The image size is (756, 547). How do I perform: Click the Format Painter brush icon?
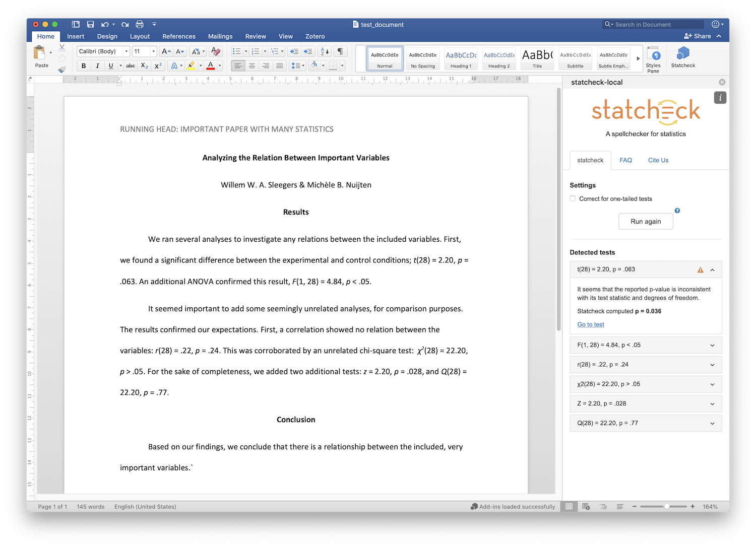coord(61,70)
